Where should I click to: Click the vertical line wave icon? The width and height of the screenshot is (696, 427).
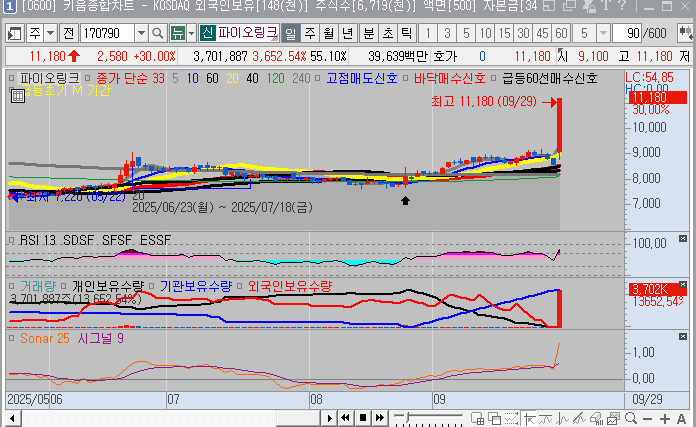562,418
